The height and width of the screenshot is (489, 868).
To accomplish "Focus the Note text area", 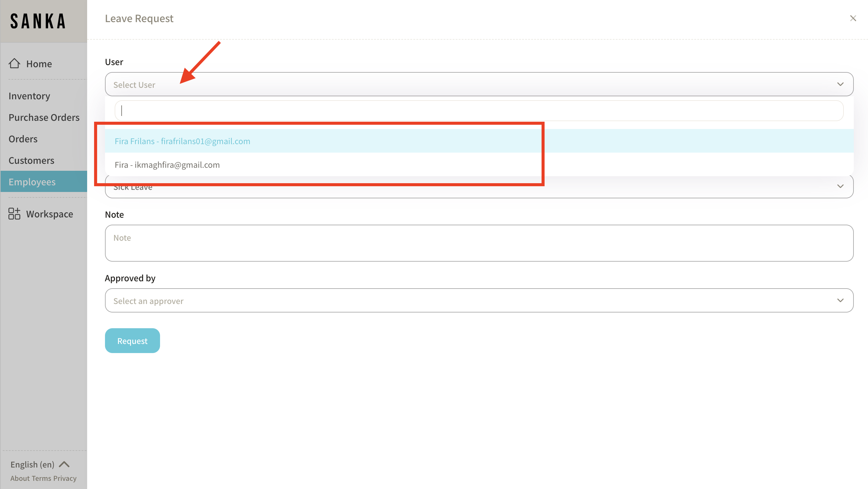I will (x=479, y=243).
